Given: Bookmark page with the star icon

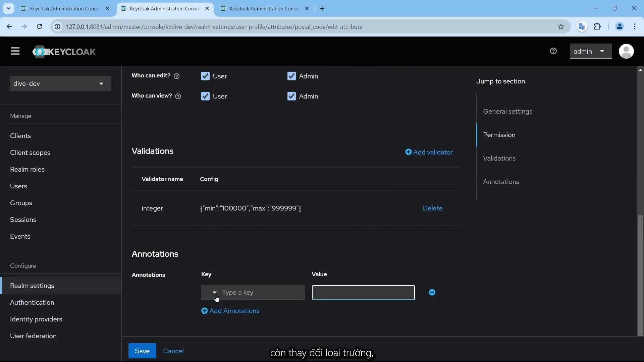Looking at the screenshot, I should click(x=561, y=26).
